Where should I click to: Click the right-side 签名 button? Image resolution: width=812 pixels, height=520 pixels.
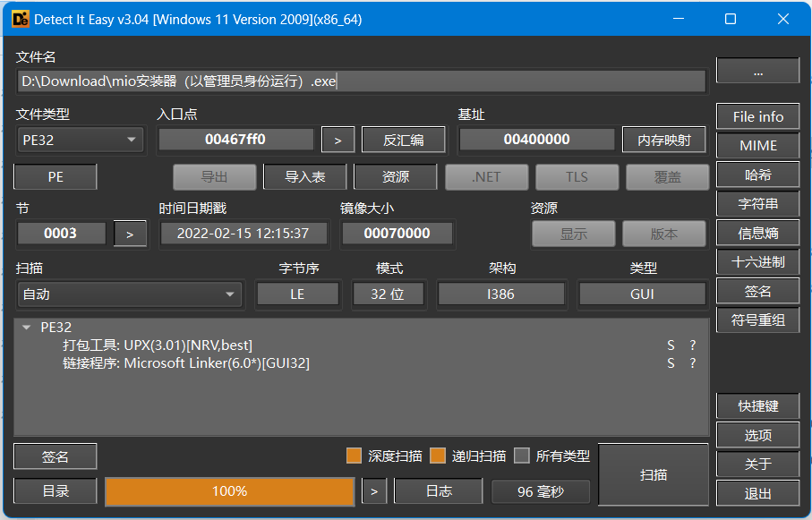tap(757, 291)
